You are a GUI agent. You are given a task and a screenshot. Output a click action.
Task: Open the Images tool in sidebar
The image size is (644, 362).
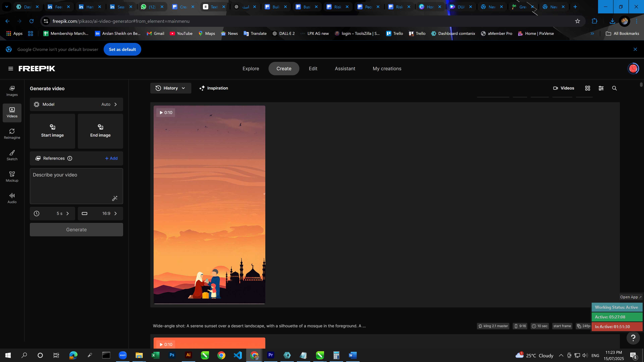point(12,91)
